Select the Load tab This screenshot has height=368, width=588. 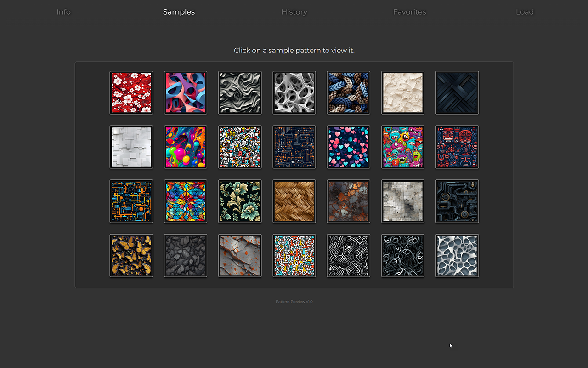coord(525,12)
